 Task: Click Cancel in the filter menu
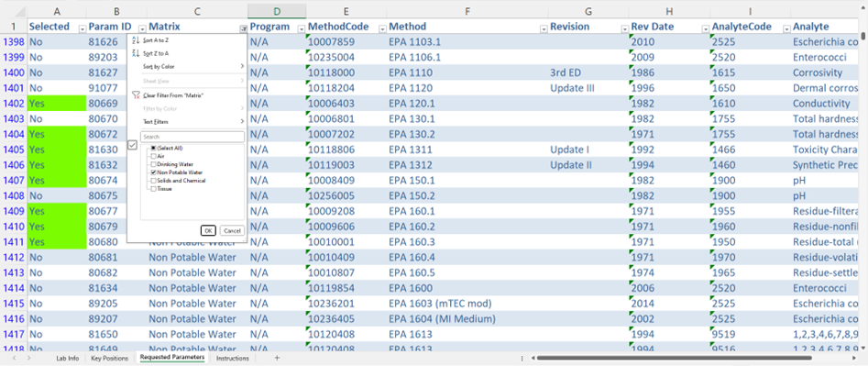(x=232, y=230)
